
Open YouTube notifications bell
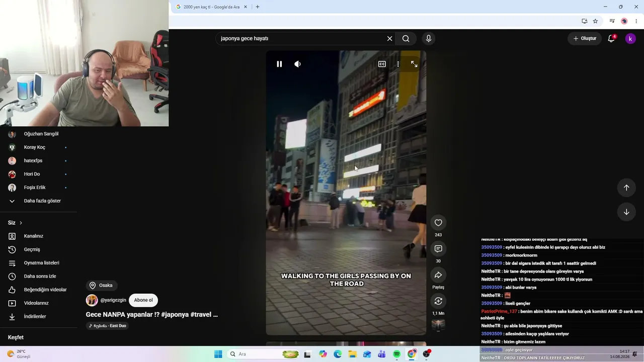point(611,38)
